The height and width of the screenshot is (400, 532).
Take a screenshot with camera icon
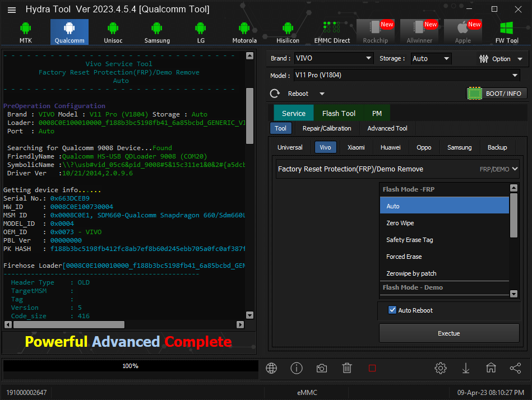pos(322,368)
